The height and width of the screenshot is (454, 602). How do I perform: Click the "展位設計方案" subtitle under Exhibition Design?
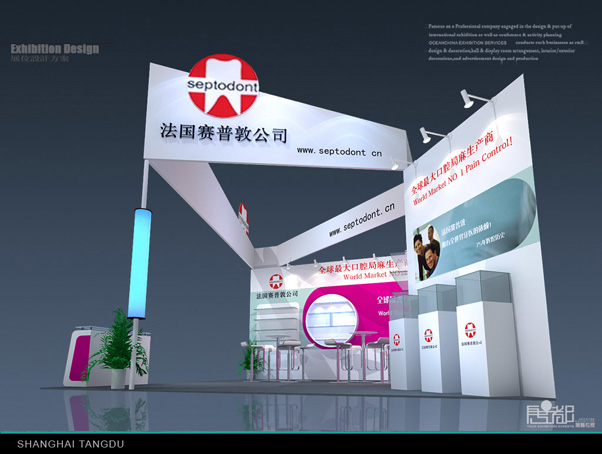pyautogui.click(x=40, y=59)
